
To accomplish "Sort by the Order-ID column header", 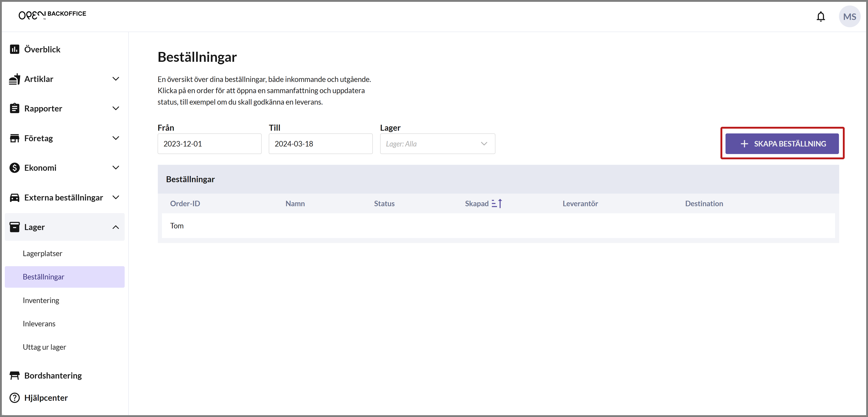I will [x=185, y=203].
